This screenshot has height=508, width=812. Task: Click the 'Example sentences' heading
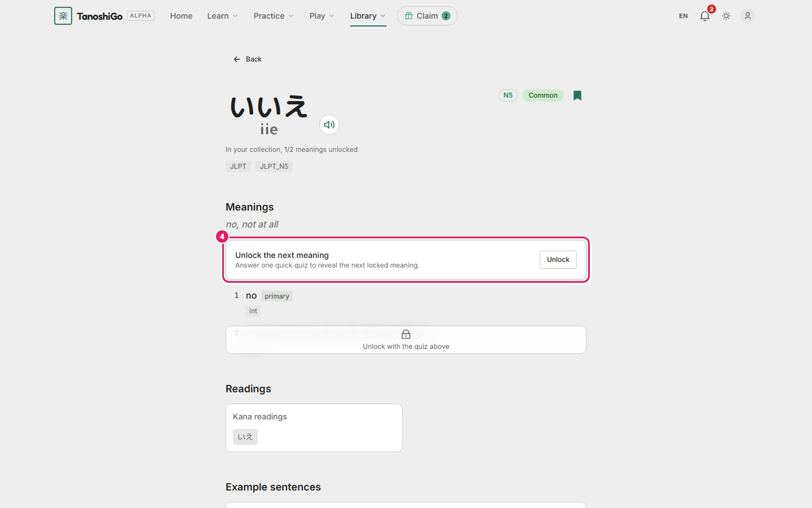tap(273, 487)
